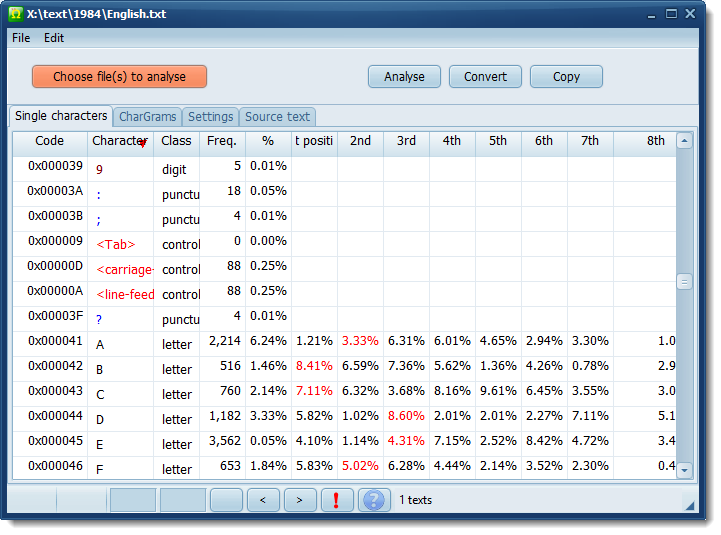Click the previous '<' navigation button
The height and width of the screenshot is (535, 721).
coord(263,500)
